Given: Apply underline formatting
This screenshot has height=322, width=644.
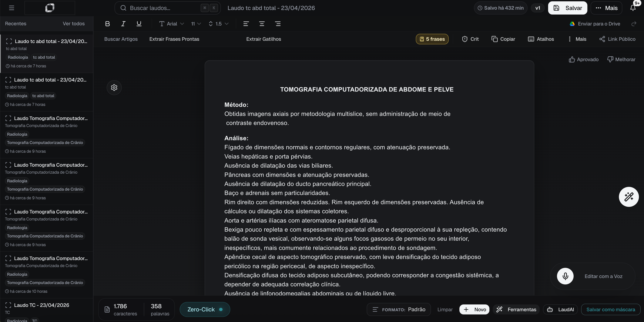Looking at the screenshot, I should pos(139,24).
